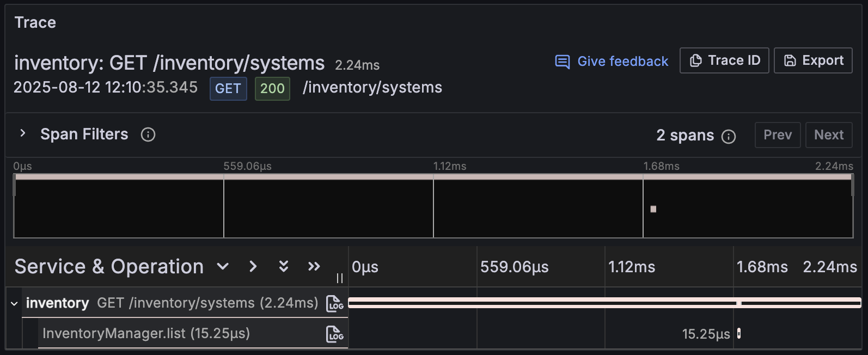The height and width of the screenshot is (355, 868).
Task: Select the InventoryManager.list (15.25µs) span row
Action: tap(193, 333)
